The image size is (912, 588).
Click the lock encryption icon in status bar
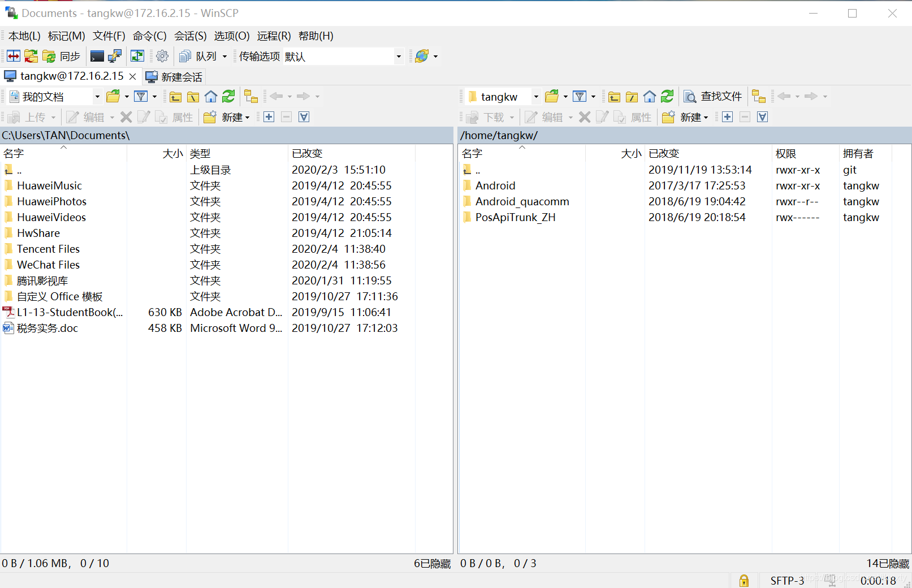(744, 580)
